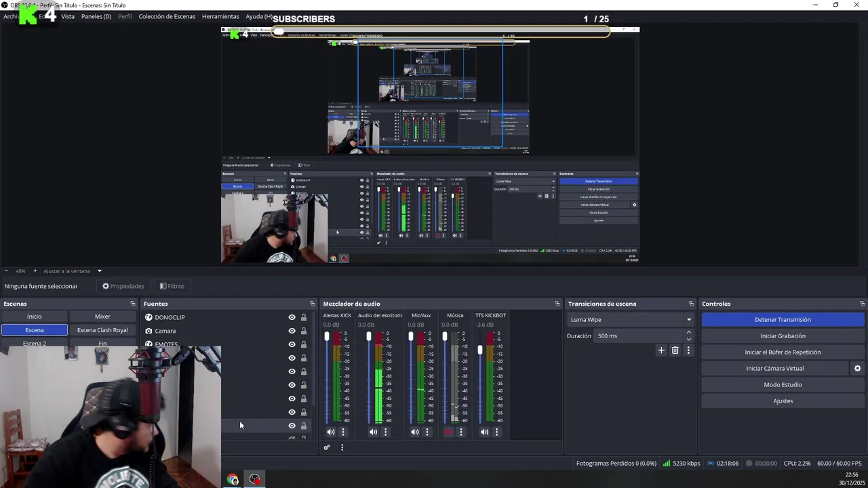Decrease transition duration with down arrow
868x488 pixels.
[x=689, y=339]
